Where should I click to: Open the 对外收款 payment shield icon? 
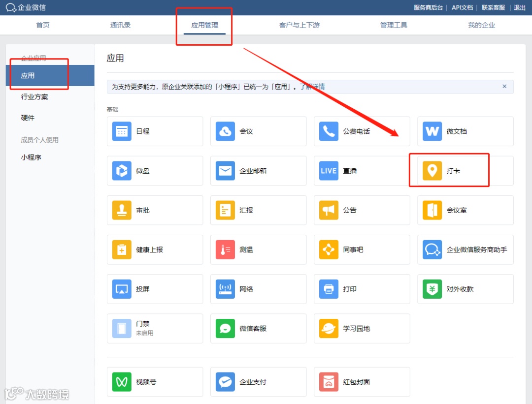pos(432,289)
